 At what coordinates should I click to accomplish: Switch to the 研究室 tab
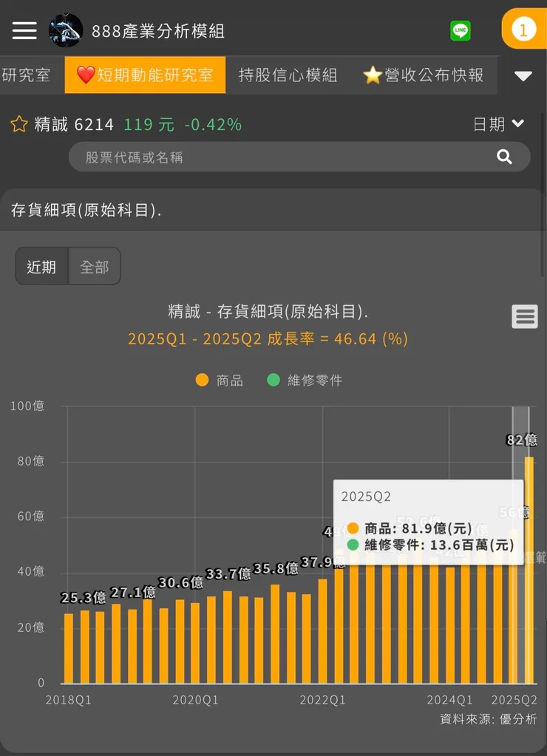26,75
